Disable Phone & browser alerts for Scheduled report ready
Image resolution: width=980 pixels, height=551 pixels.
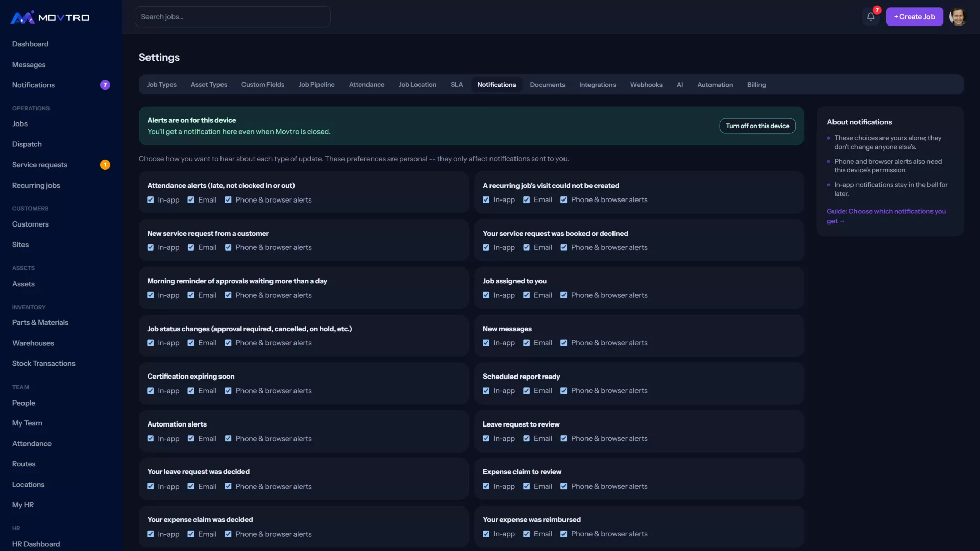[x=564, y=391]
